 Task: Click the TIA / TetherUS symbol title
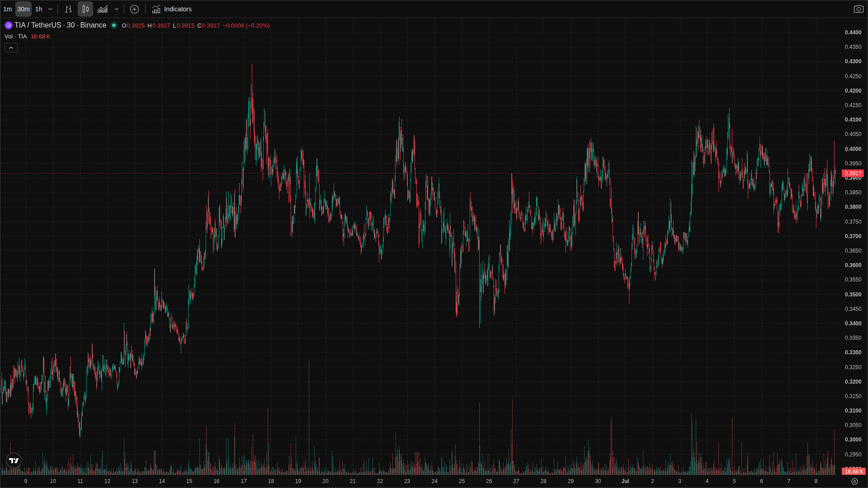(x=60, y=25)
